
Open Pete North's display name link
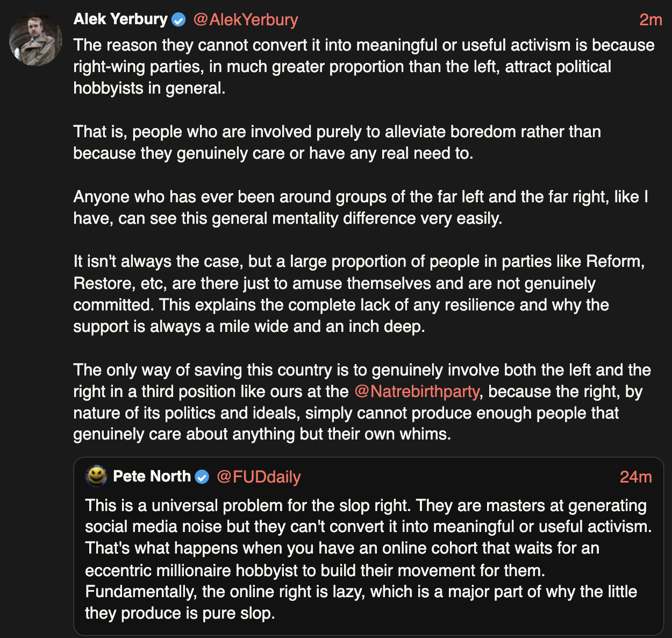pyautogui.click(x=152, y=476)
